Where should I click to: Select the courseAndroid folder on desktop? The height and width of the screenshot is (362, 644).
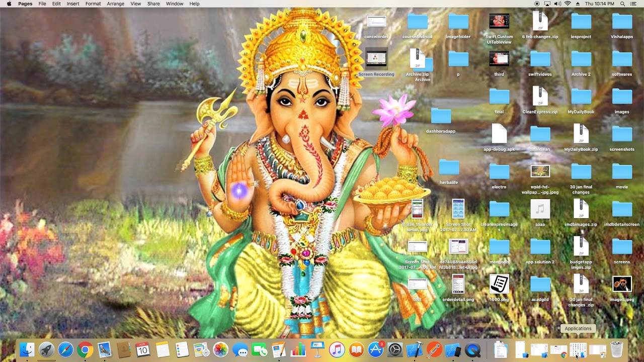click(417, 26)
